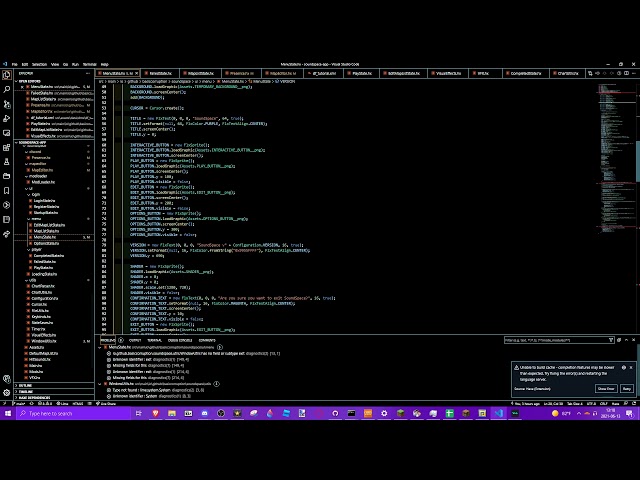Screen dimensions: 640x480
Task: Click the split editor icon
Action: click(627, 73)
